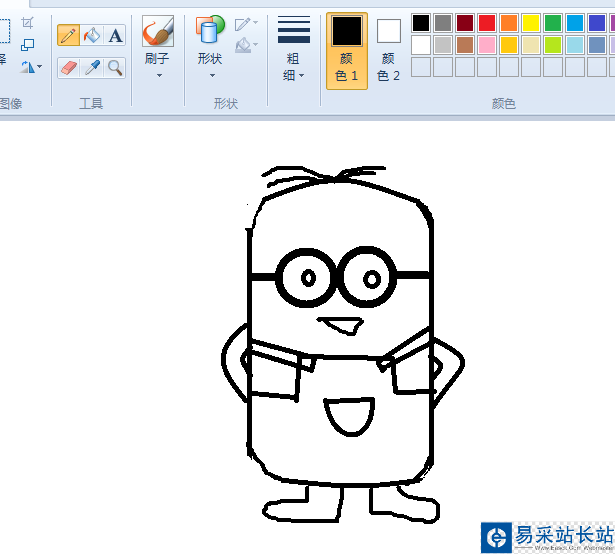Click first empty custom color slot
The image size is (615, 554).
[x=421, y=67]
